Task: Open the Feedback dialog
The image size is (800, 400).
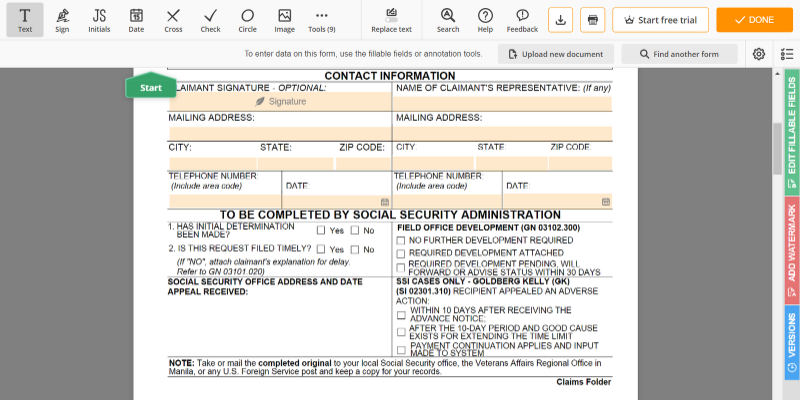Action: point(522,20)
